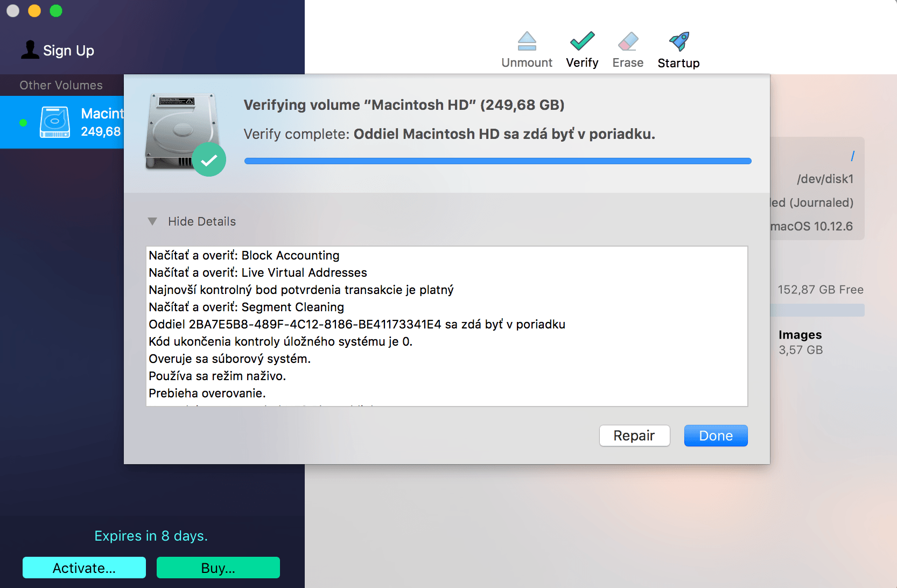Click the hard drive image in dialog
This screenshot has width=897, height=588.
(182, 132)
